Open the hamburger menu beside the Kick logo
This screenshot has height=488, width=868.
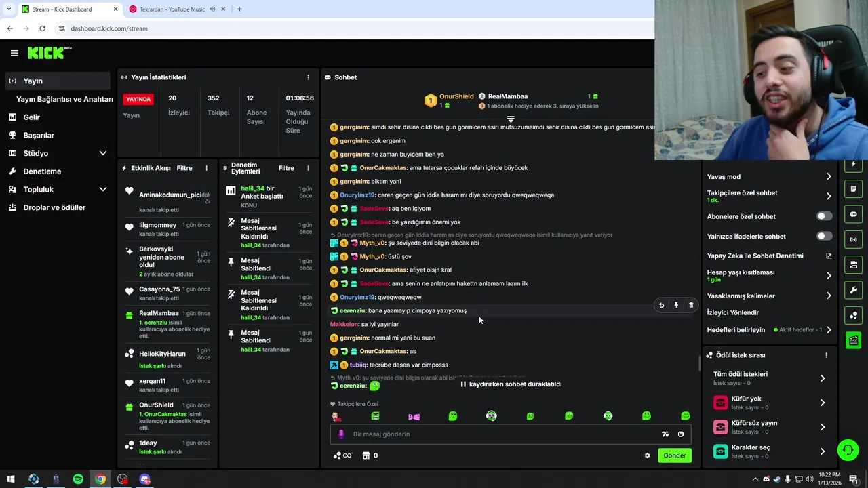14,53
